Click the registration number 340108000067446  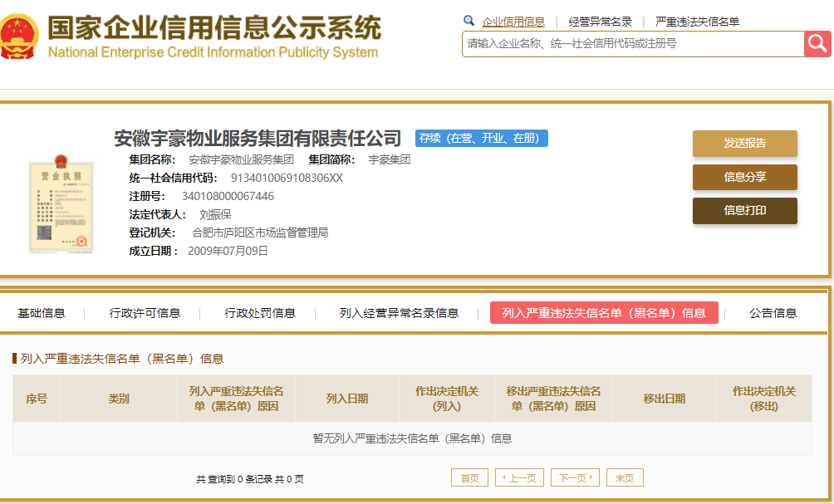[x=228, y=196]
